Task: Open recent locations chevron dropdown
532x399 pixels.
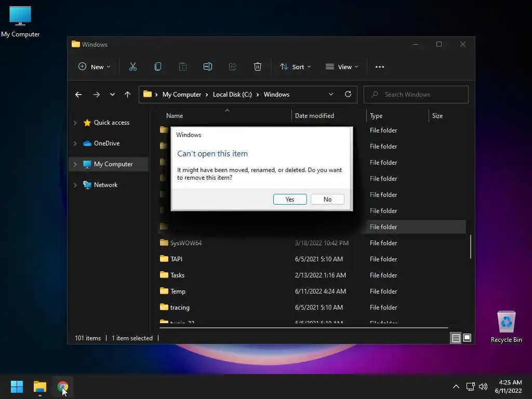Action: point(112,95)
